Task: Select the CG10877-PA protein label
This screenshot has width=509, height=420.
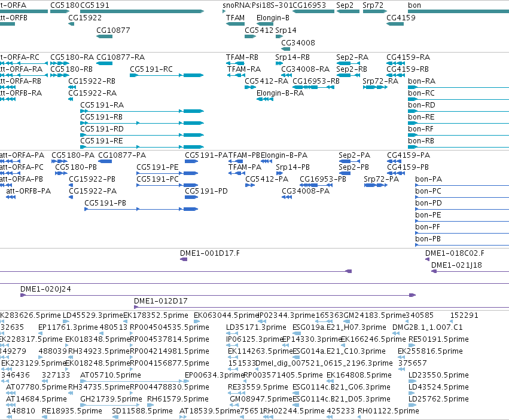Action: (122, 155)
